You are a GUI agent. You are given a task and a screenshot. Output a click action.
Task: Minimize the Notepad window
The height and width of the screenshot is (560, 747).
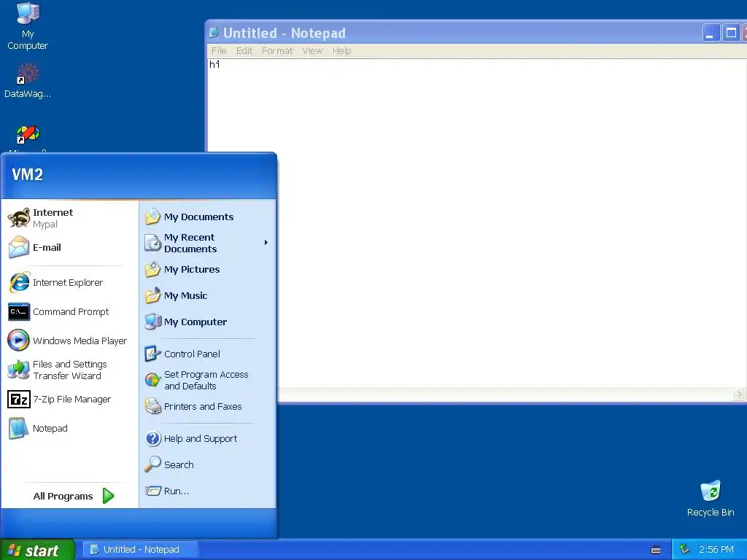coord(711,34)
